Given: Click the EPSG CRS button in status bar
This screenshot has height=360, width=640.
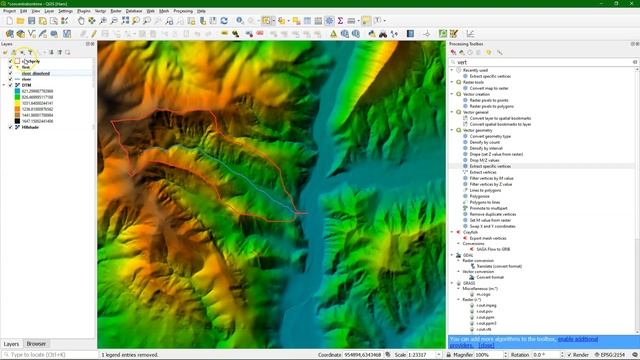Looking at the screenshot, I should [610, 355].
